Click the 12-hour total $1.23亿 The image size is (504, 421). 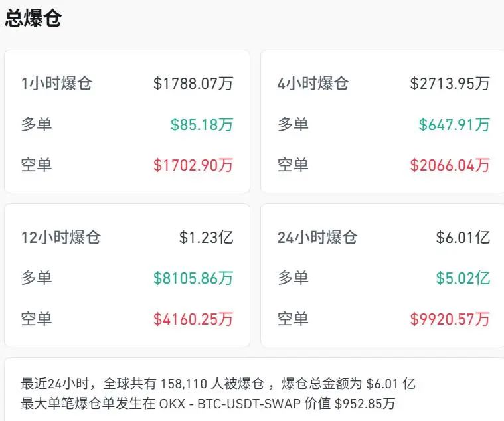(x=207, y=237)
